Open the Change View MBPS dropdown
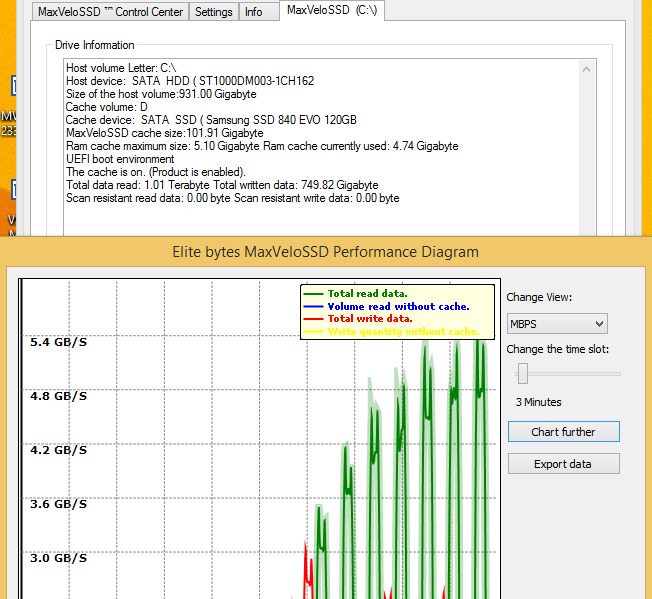 pyautogui.click(x=557, y=324)
